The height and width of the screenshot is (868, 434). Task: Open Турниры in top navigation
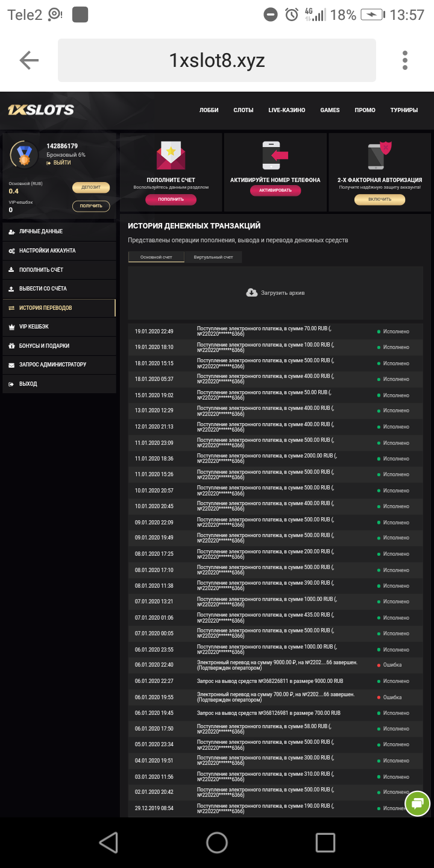(404, 110)
